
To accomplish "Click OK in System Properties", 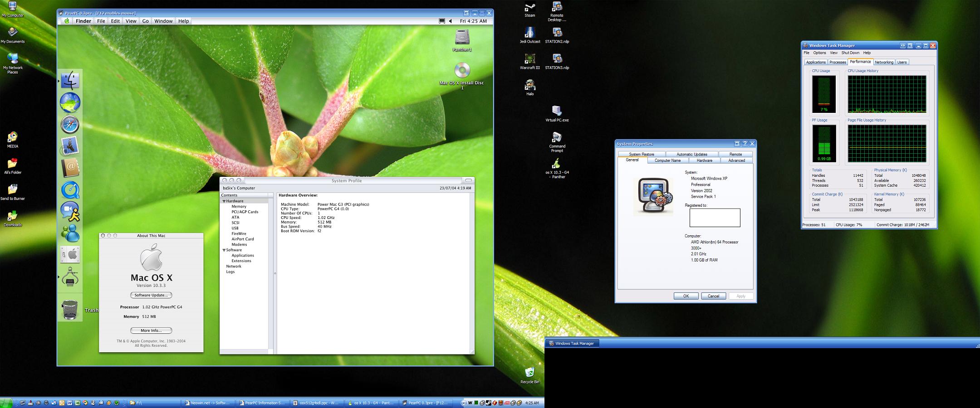I will (686, 296).
